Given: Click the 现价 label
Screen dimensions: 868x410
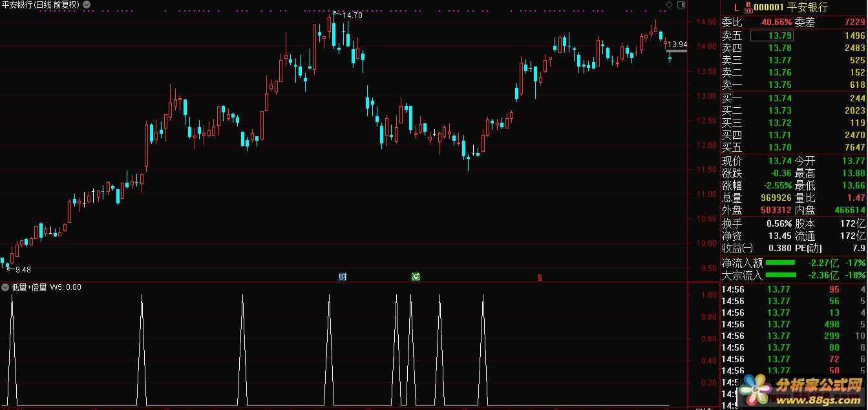Looking at the screenshot, I should (x=732, y=161).
